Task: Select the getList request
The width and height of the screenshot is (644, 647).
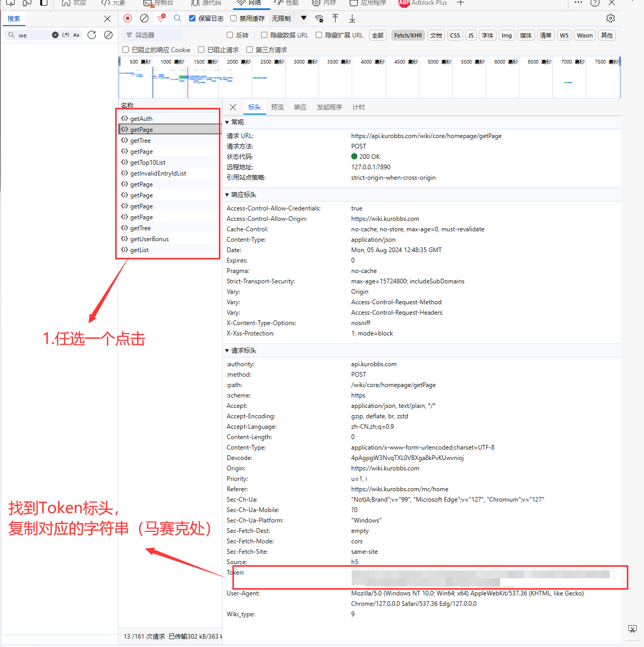Action: (169, 250)
